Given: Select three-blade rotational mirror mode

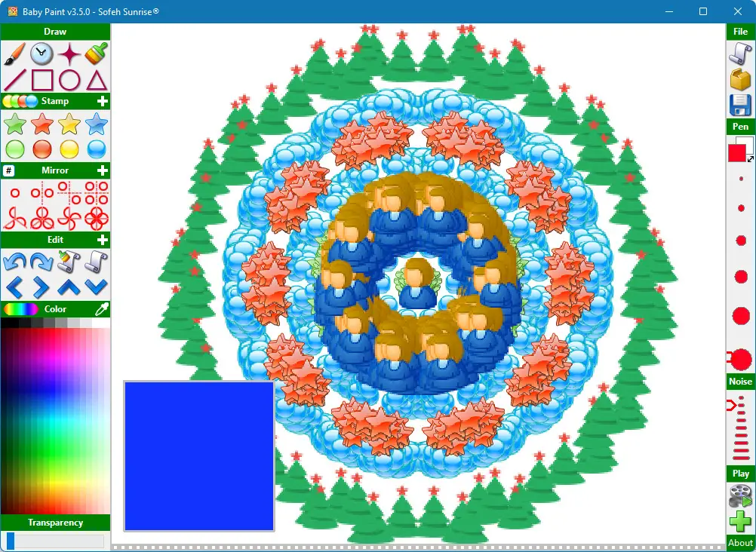Looking at the screenshot, I should [42, 219].
